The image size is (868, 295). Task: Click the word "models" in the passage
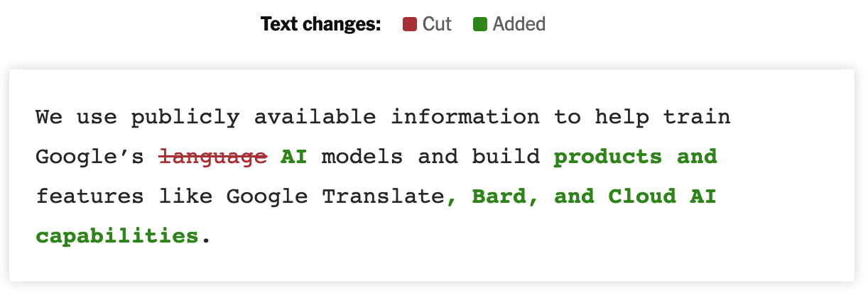tap(362, 156)
